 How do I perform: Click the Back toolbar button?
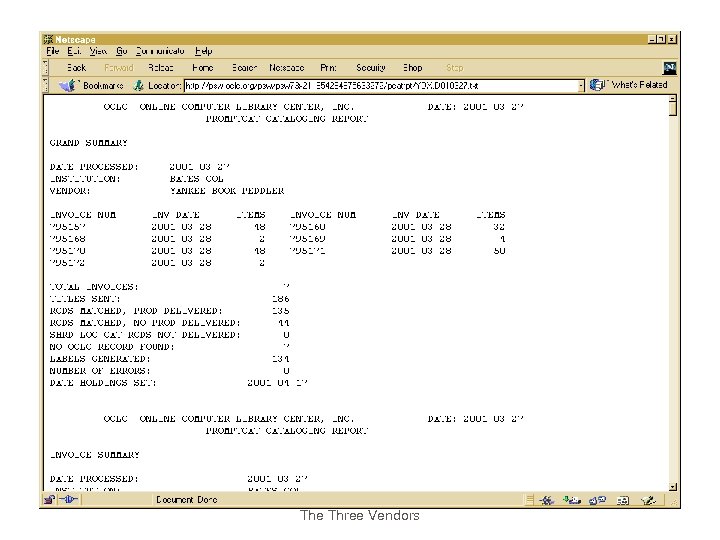pos(76,68)
